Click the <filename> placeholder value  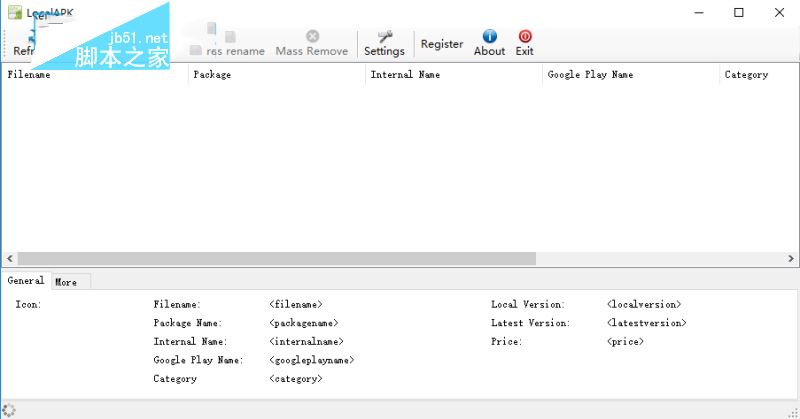[296, 305]
